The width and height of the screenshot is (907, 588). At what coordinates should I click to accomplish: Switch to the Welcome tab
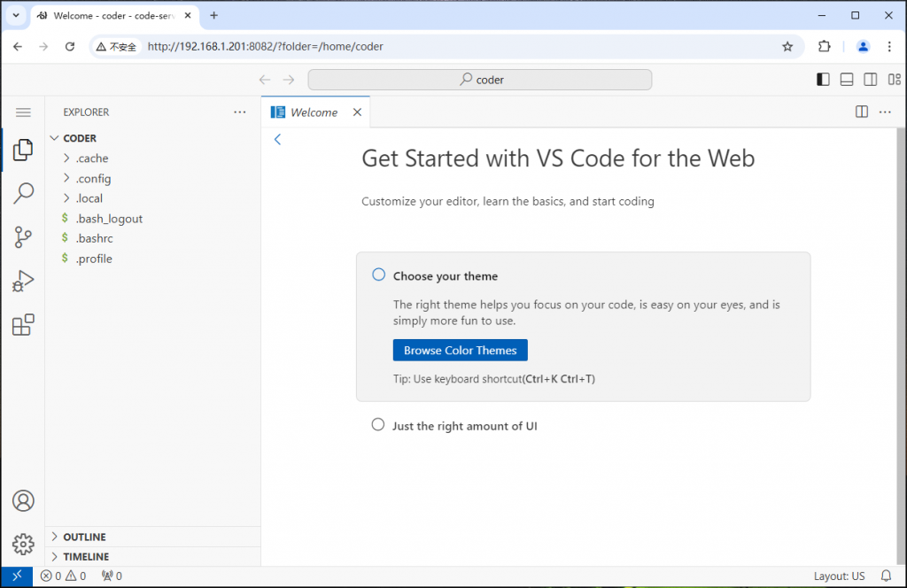coord(314,112)
